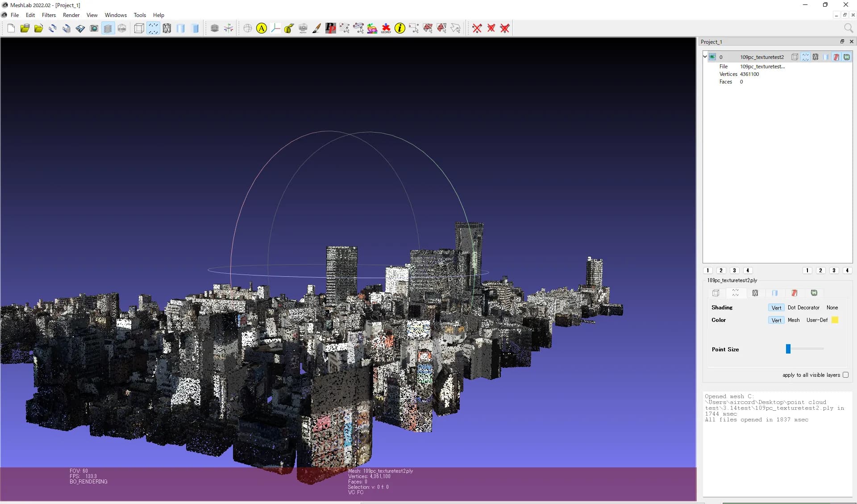
Task: Click the yellow 'A' annotation icon
Action: point(262,29)
